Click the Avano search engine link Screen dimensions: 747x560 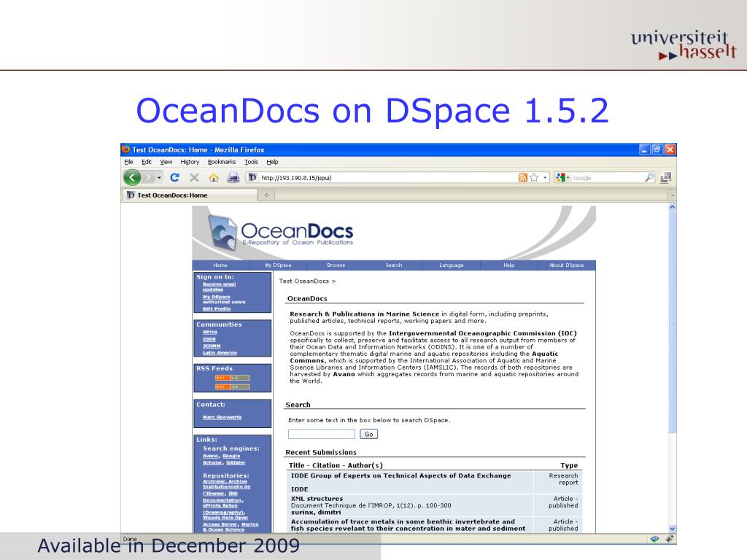tap(210, 456)
